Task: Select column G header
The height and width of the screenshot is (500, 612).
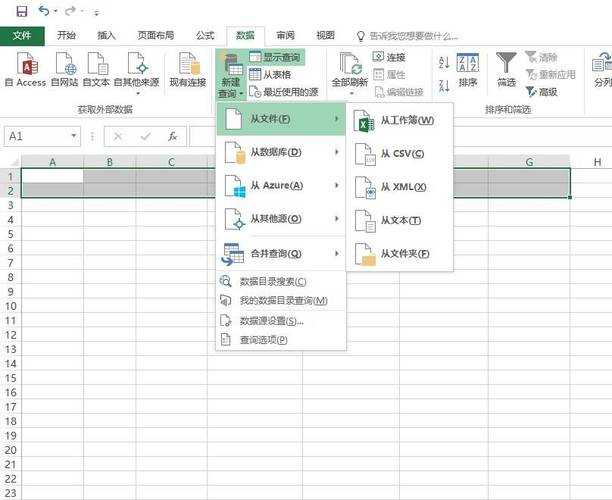Action: (x=529, y=162)
